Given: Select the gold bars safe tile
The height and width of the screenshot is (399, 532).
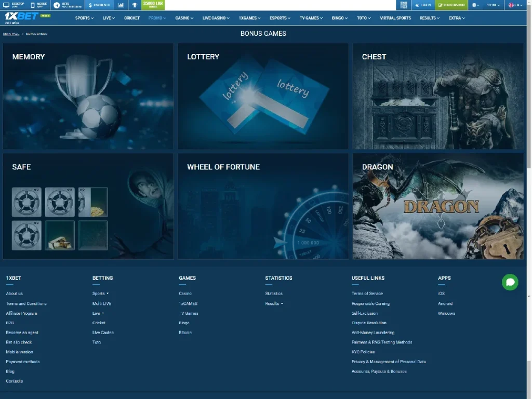Looking at the screenshot, I should (60, 235).
